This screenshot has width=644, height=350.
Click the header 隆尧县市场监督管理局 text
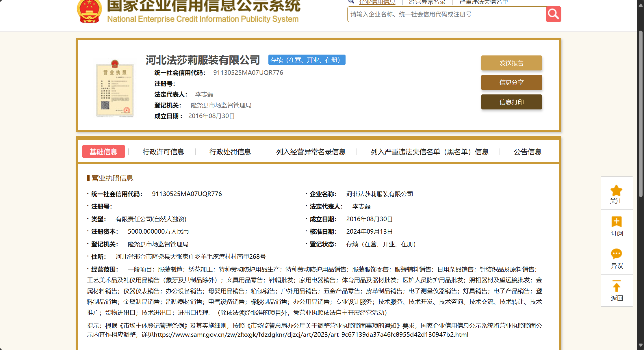(221, 105)
